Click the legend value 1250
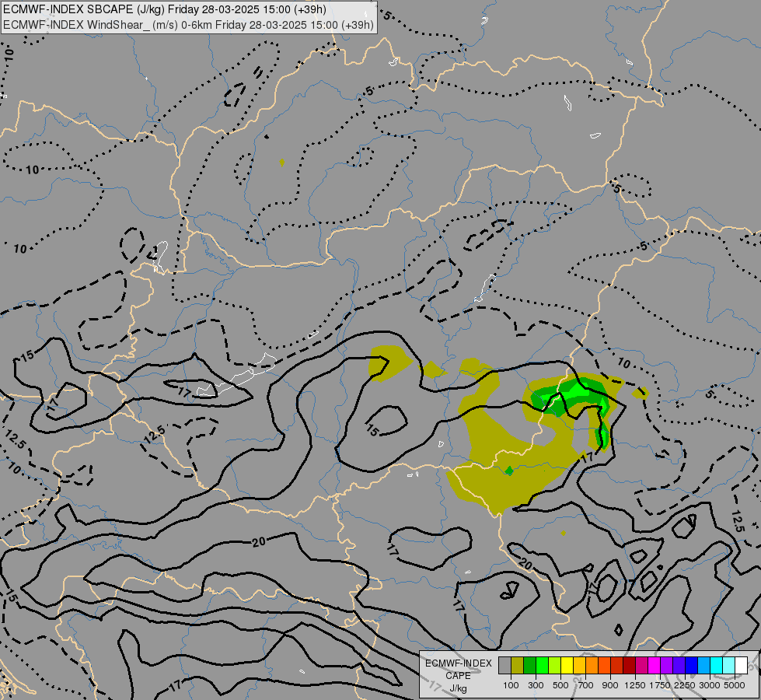 click(x=635, y=685)
